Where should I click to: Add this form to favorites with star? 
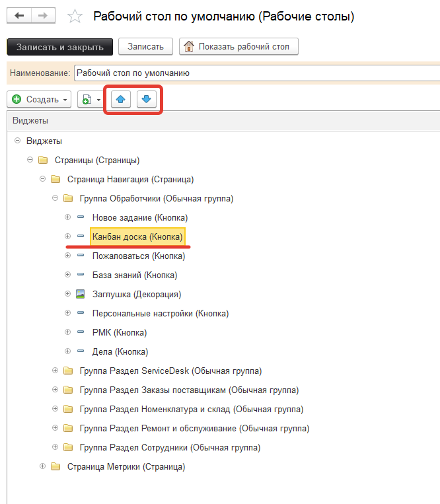[x=75, y=17]
